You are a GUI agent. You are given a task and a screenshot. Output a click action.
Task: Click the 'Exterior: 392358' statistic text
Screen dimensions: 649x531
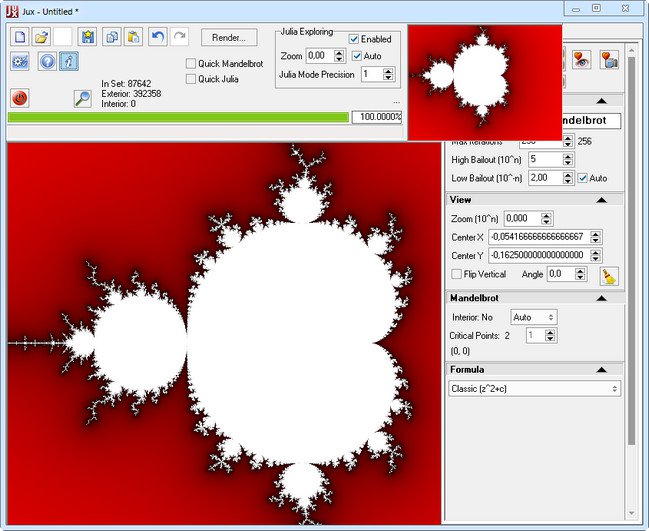click(x=131, y=94)
